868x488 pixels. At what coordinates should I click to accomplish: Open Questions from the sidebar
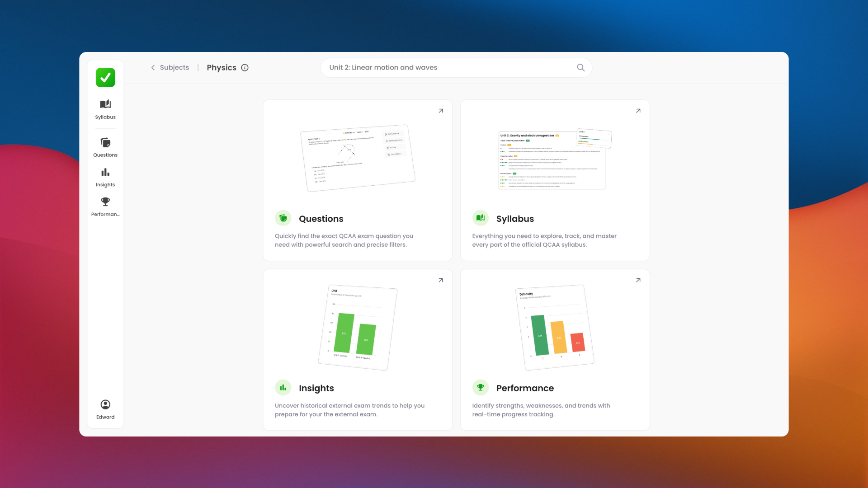105,147
